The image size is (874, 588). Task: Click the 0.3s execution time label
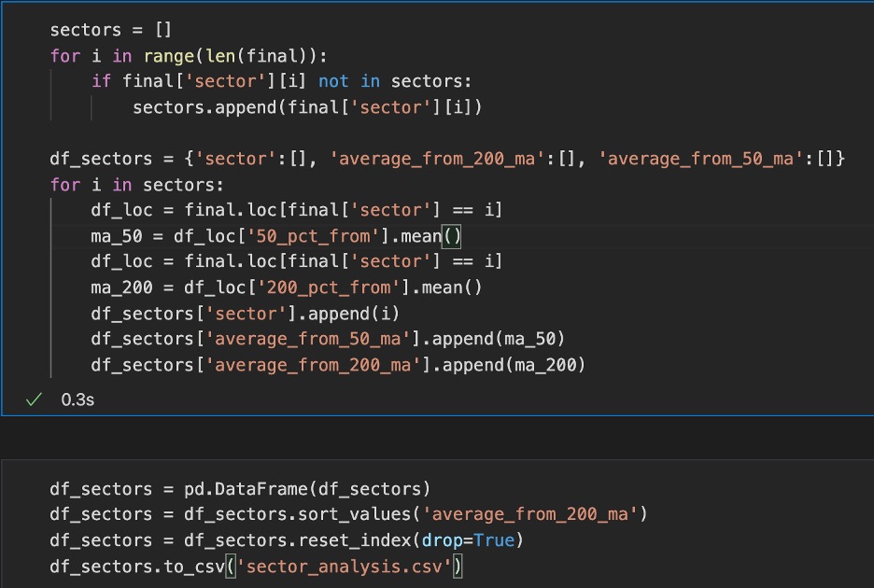click(x=78, y=399)
